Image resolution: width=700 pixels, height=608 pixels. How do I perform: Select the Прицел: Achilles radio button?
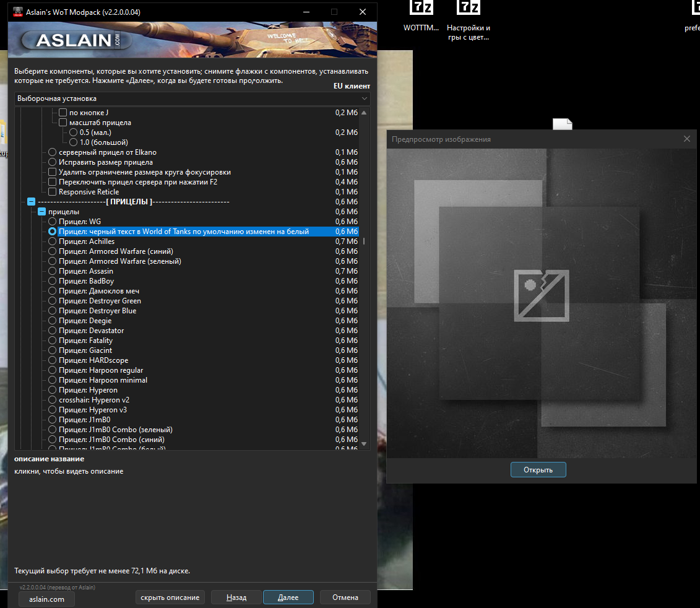[x=52, y=241]
